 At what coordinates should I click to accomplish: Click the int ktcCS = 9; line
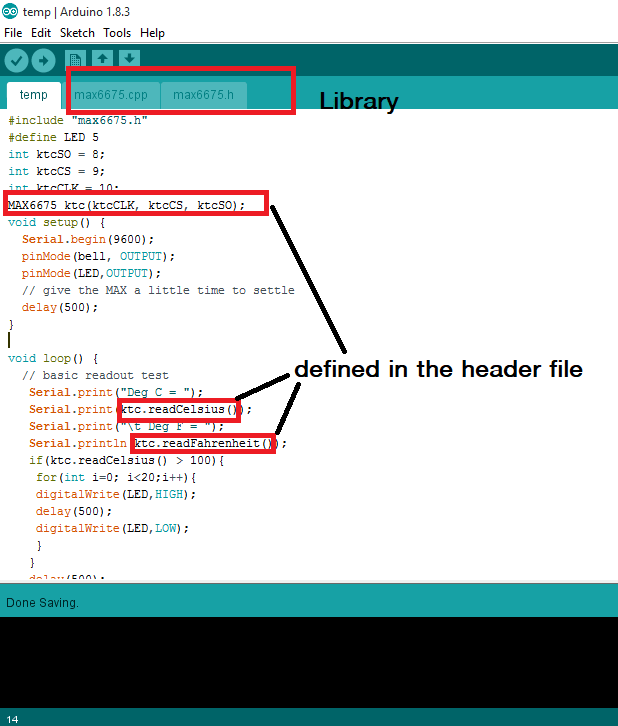click(56, 171)
